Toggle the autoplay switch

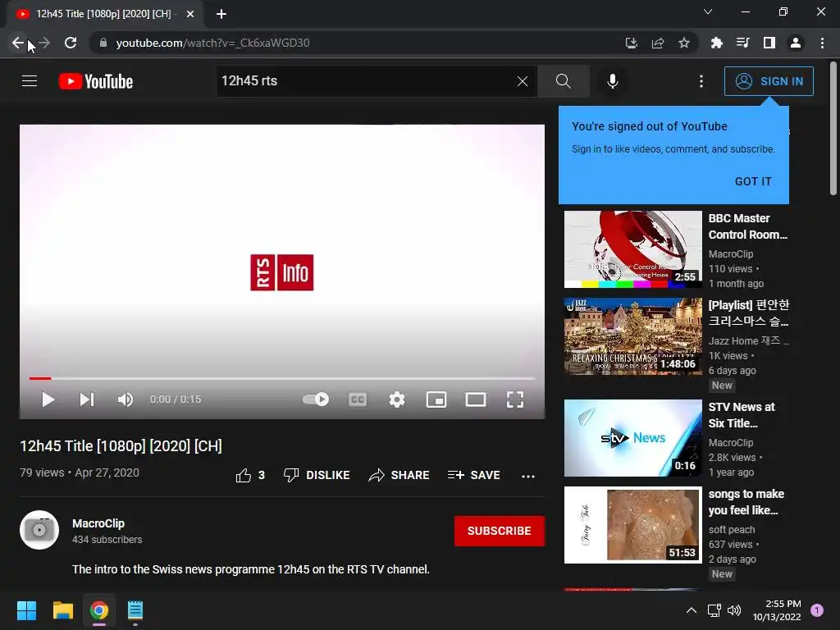(316, 399)
